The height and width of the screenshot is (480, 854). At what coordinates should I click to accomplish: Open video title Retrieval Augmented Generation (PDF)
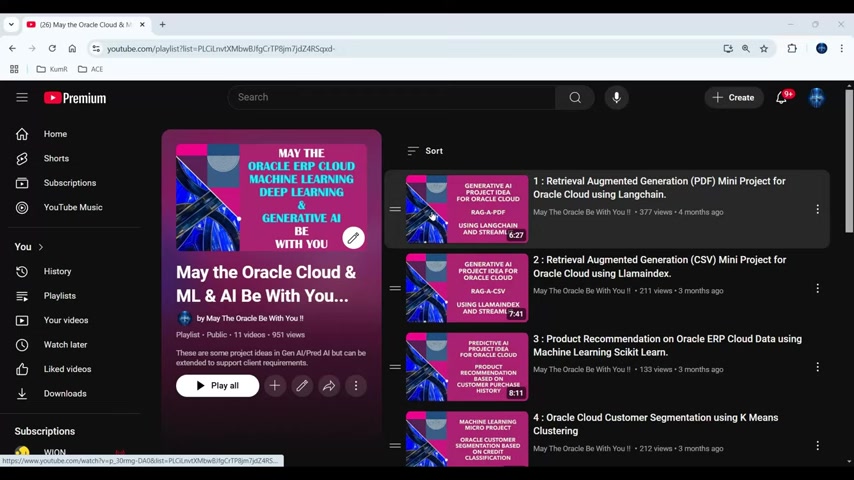pos(659,188)
